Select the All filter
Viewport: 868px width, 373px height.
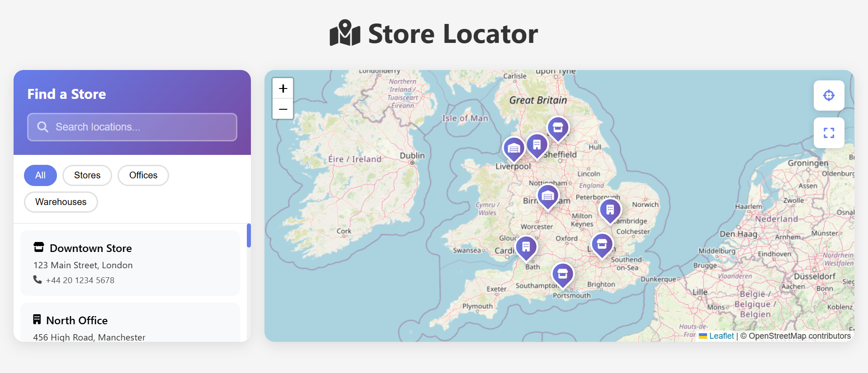(x=40, y=175)
